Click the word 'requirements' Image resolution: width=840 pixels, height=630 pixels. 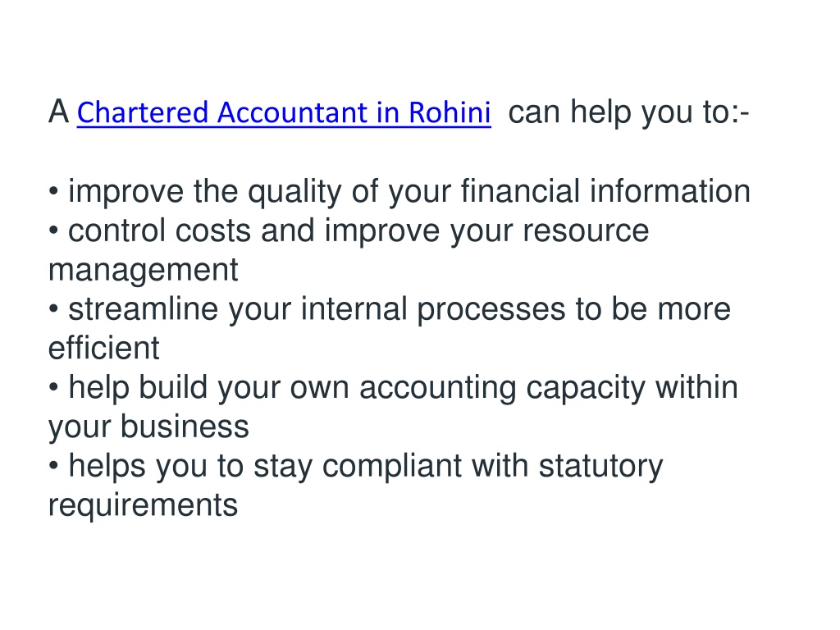click(143, 505)
